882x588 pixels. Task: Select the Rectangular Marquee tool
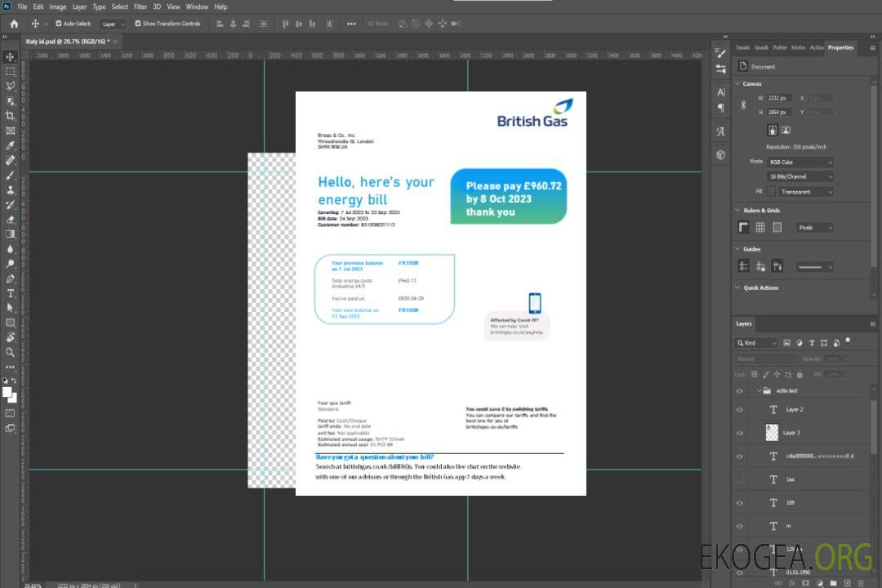(x=10, y=72)
